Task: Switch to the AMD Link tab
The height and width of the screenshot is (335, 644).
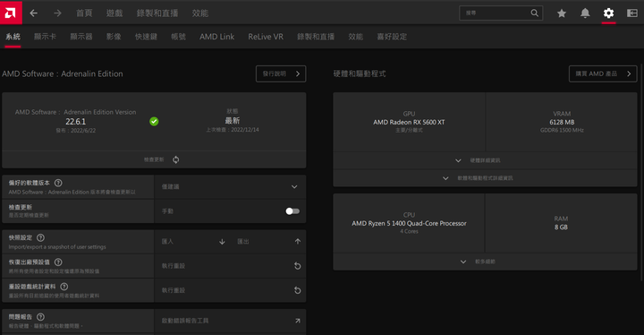Action: [x=216, y=37]
